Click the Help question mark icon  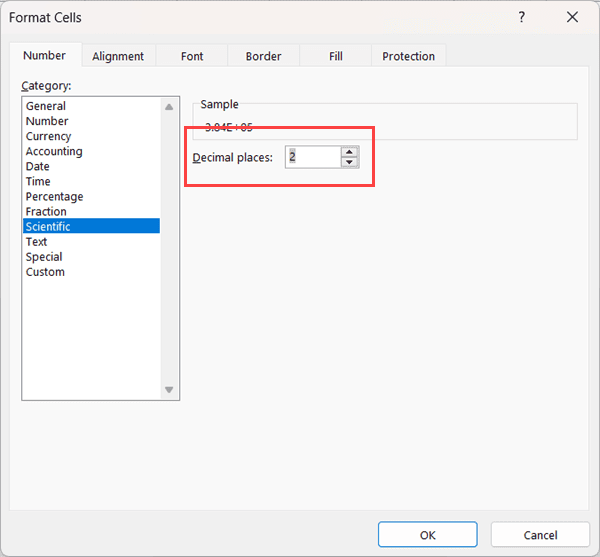tap(521, 17)
